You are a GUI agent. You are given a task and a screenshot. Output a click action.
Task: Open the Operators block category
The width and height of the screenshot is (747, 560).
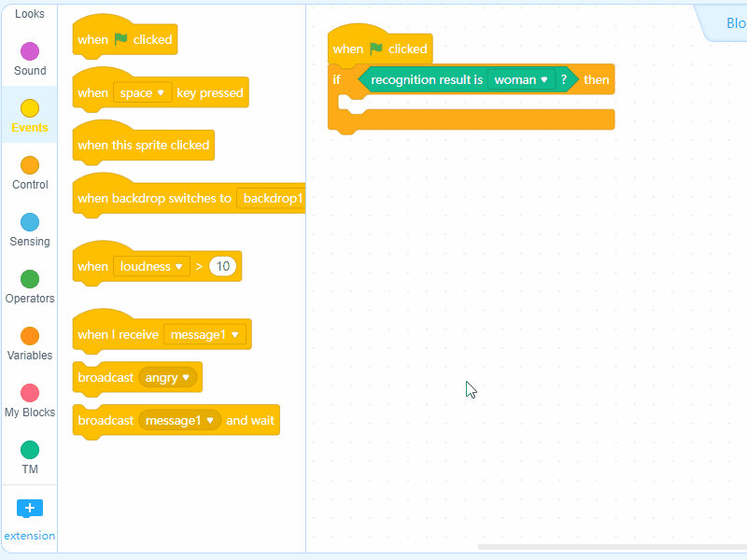coord(30,287)
